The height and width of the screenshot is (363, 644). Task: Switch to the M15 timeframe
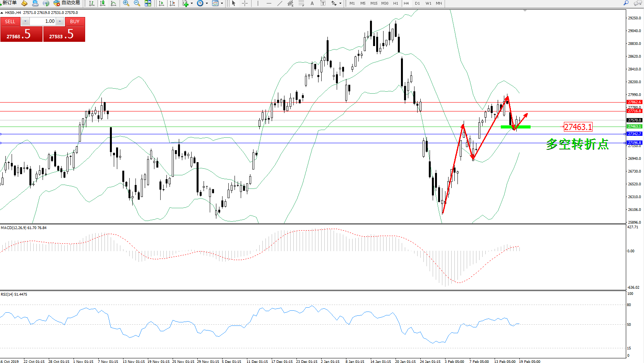click(x=373, y=3)
